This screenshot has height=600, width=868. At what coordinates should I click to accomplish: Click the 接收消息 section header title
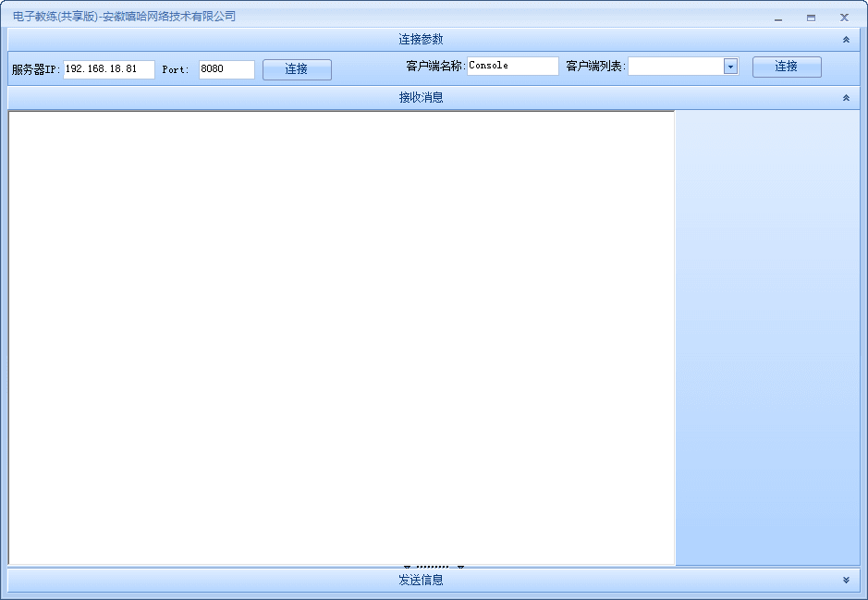click(421, 98)
